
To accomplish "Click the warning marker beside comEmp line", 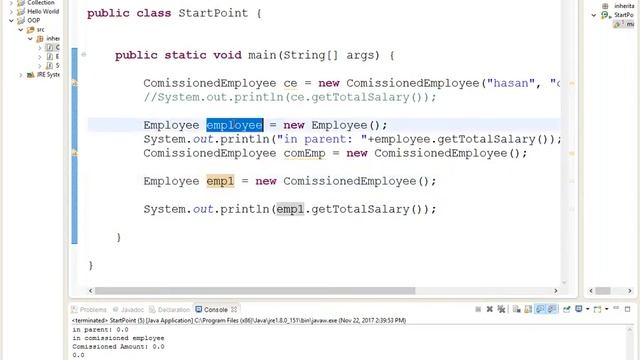I will 74,153.
